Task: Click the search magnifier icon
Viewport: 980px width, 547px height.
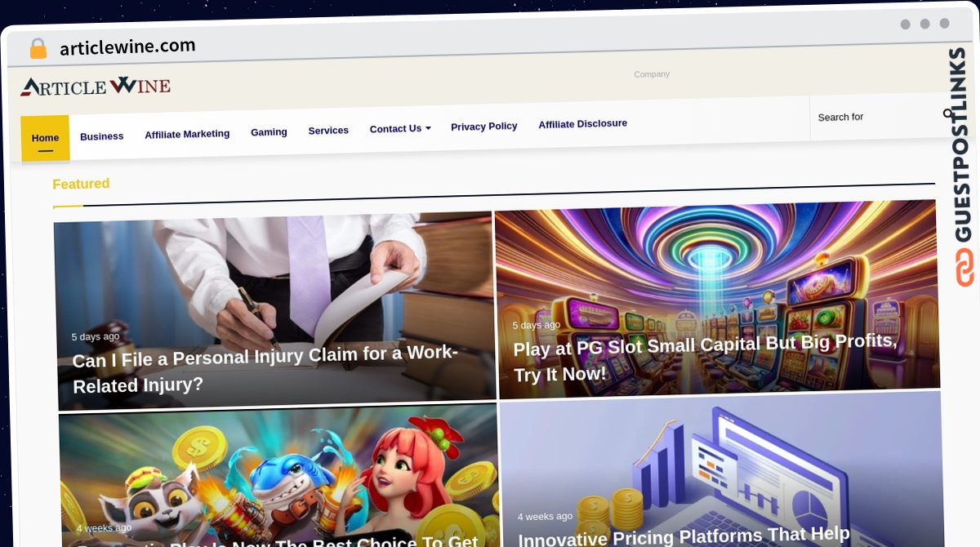Action: 947,114
